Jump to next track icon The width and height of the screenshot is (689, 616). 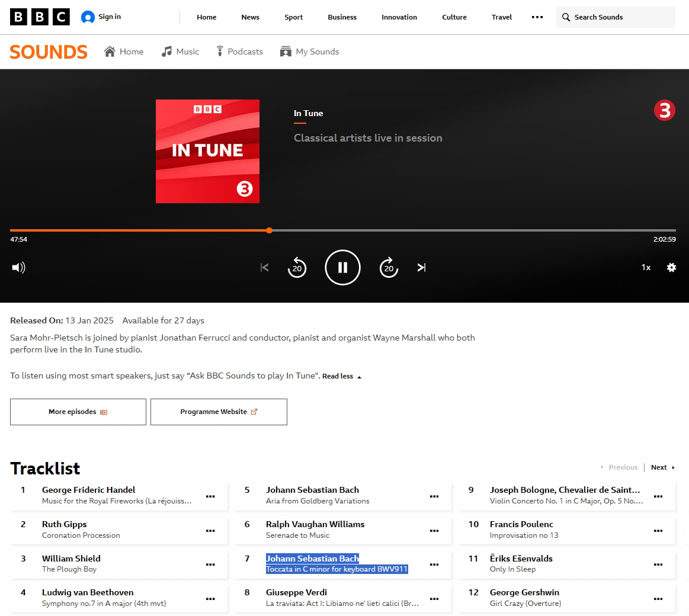tap(421, 268)
